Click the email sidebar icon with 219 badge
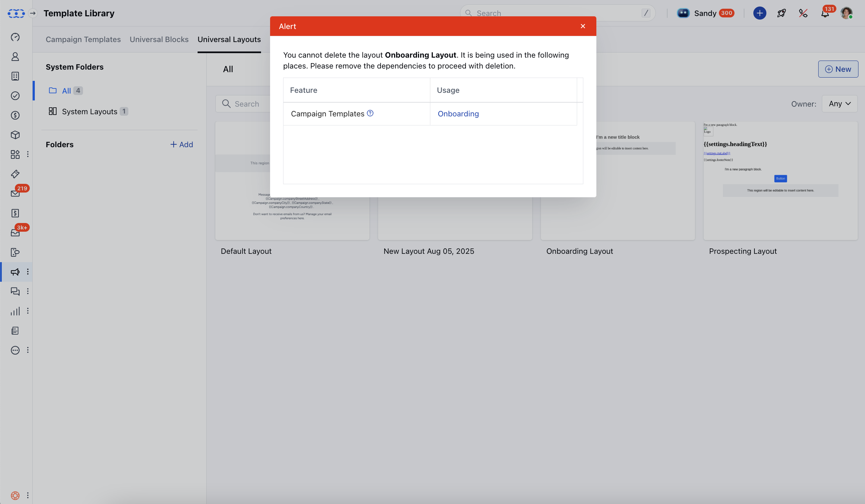The width and height of the screenshot is (865, 504). pyautogui.click(x=15, y=194)
